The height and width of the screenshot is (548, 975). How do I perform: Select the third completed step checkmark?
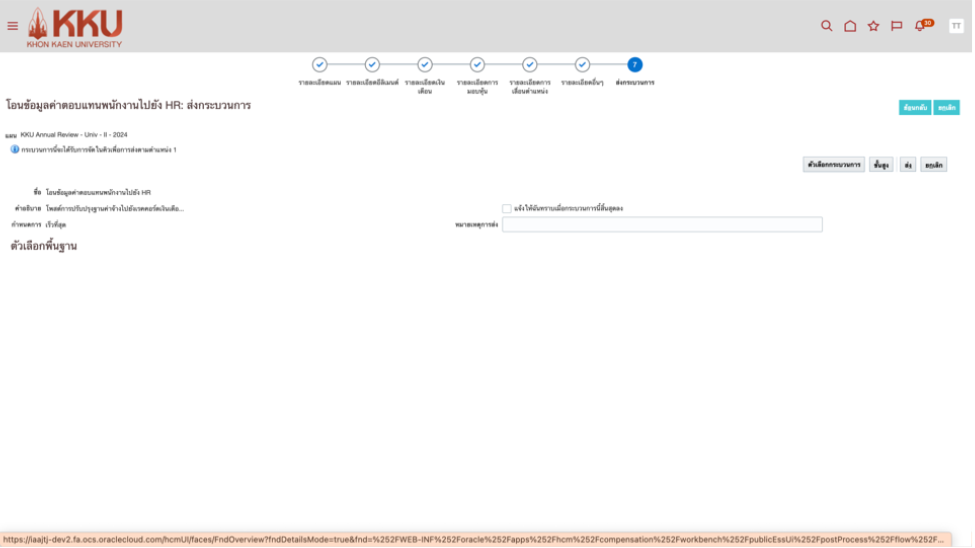pos(425,65)
